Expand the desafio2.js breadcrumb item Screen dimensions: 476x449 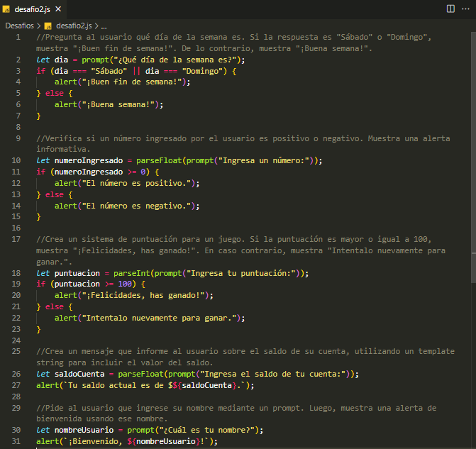point(73,25)
